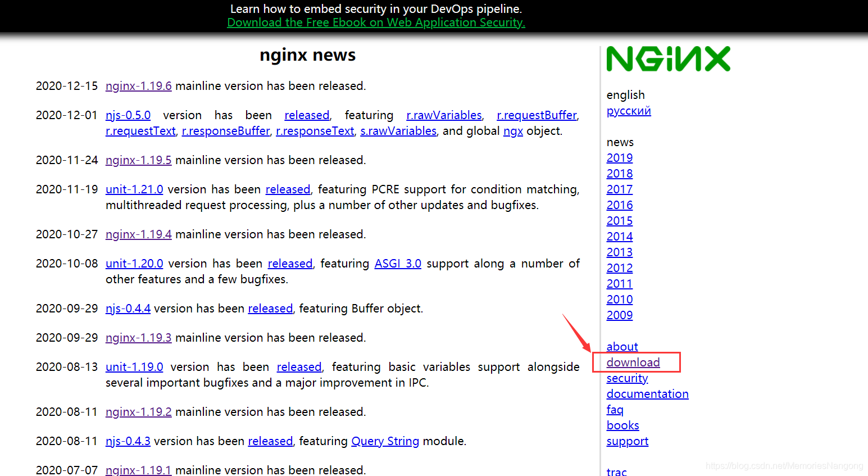Go to the download page

(x=633, y=362)
